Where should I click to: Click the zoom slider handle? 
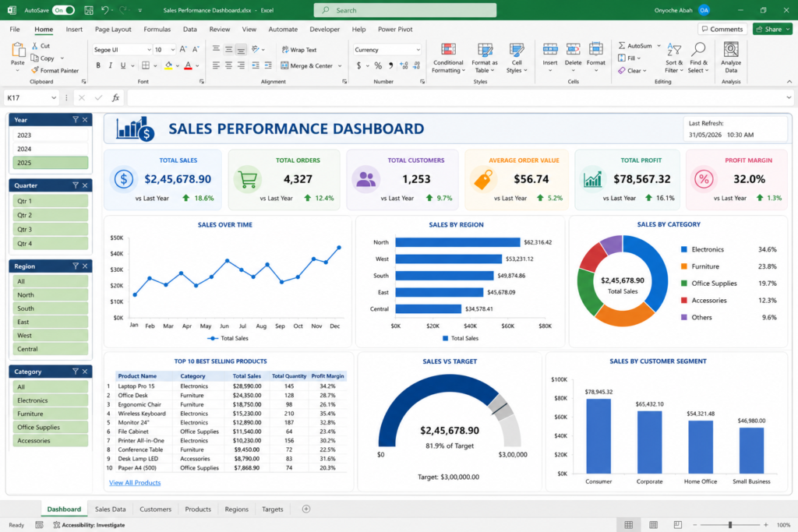[729, 525]
